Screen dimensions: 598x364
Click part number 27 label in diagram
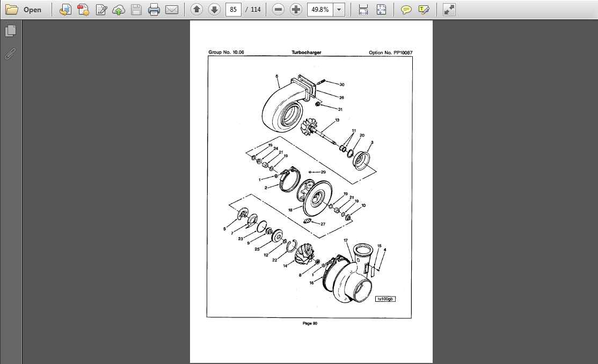coord(323,224)
